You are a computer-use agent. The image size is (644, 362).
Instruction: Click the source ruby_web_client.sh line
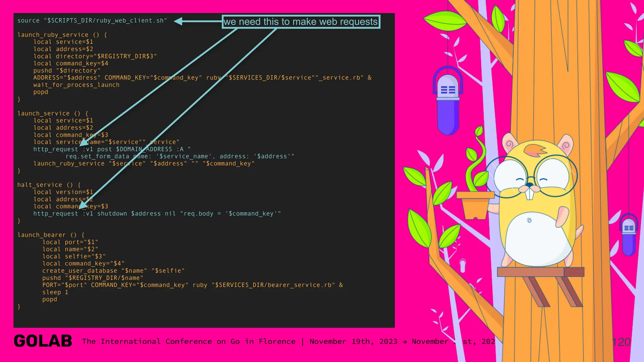point(92,21)
